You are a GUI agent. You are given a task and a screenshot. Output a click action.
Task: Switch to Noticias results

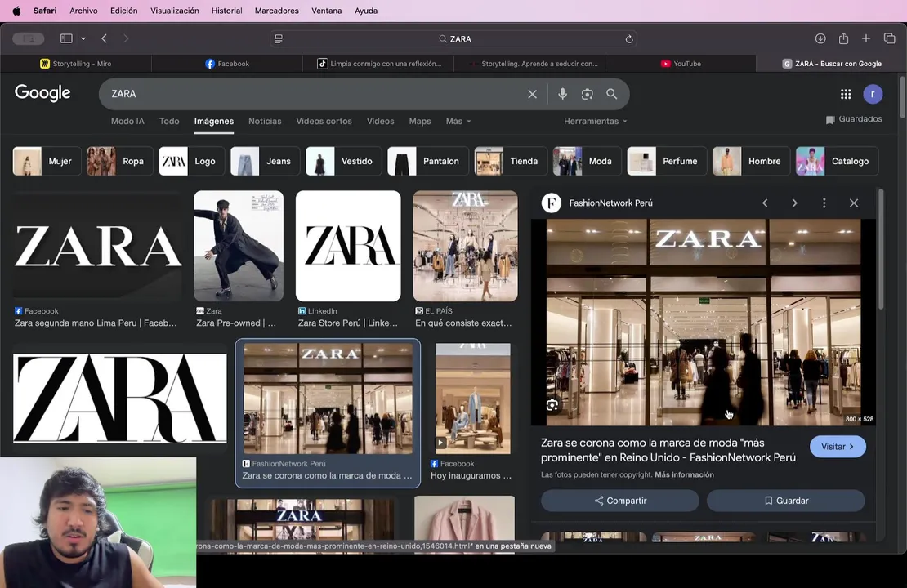265,121
